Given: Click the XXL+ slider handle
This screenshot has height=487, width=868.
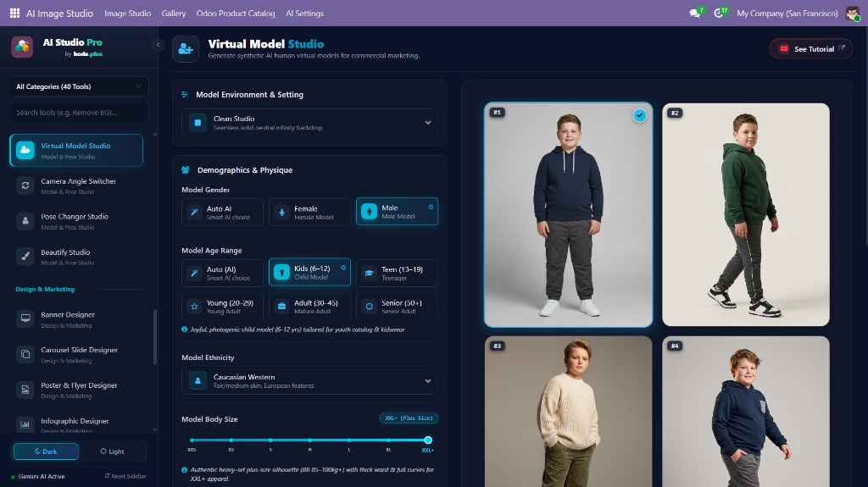Looking at the screenshot, I should tap(428, 440).
